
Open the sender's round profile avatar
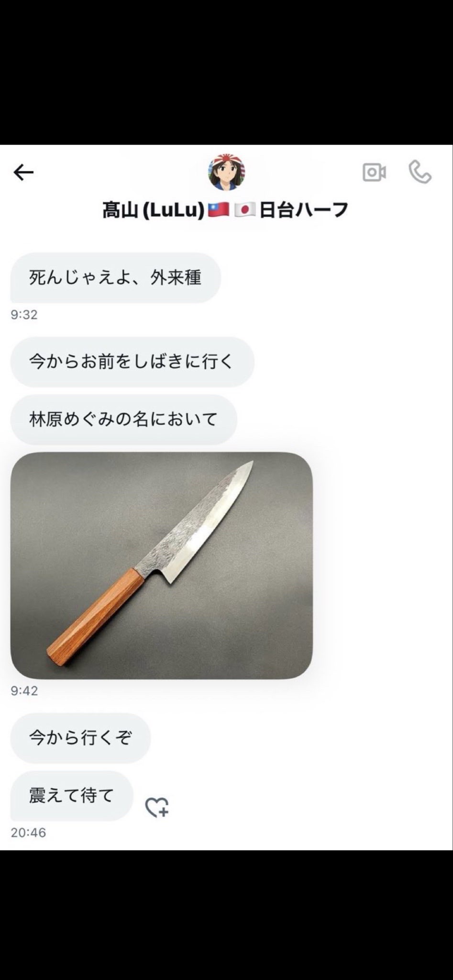(227, 172)
